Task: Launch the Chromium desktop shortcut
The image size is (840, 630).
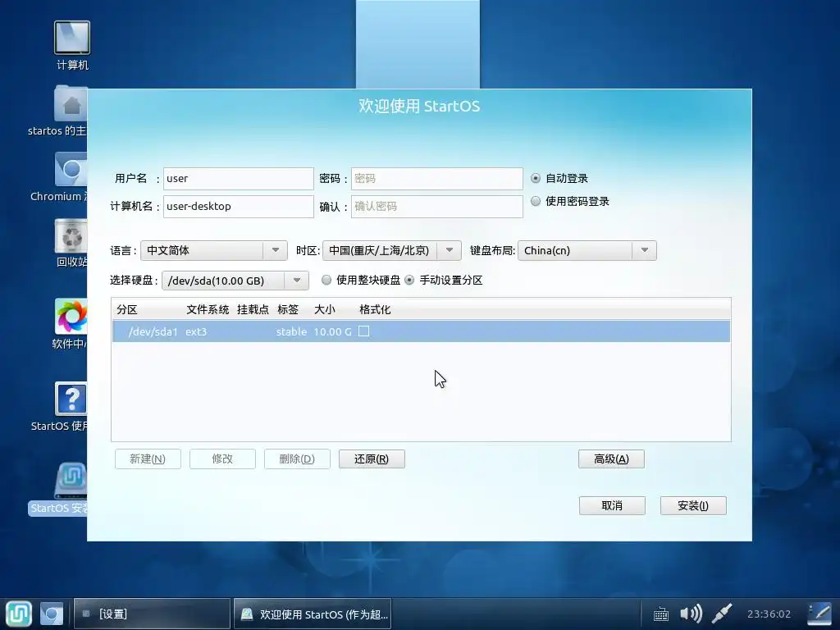Action: click(x=71, y=171)
